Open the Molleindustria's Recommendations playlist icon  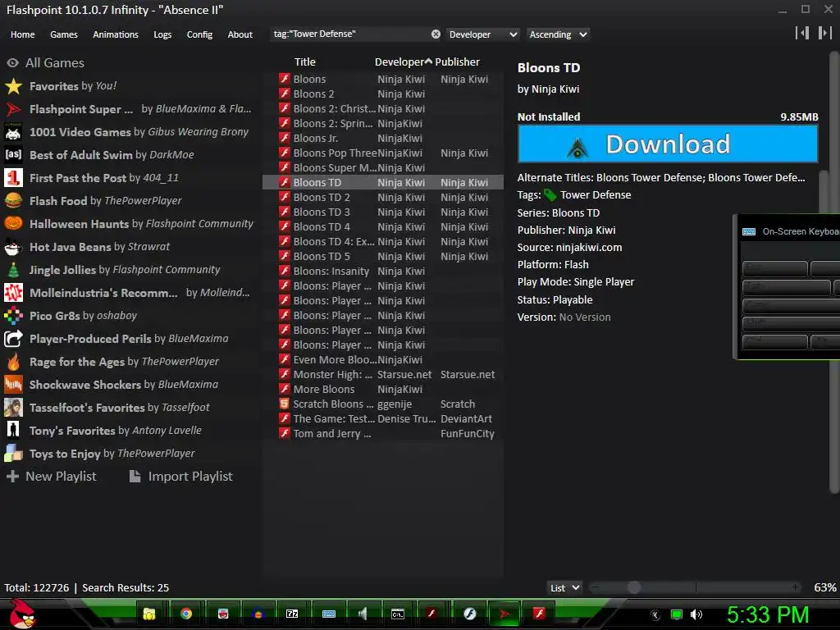13,293
